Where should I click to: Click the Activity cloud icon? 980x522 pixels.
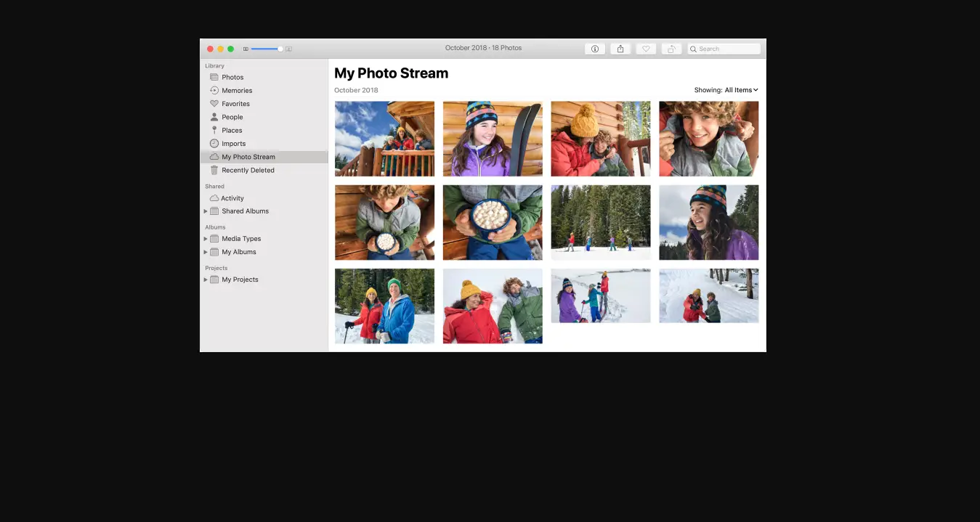coord(214,198)
